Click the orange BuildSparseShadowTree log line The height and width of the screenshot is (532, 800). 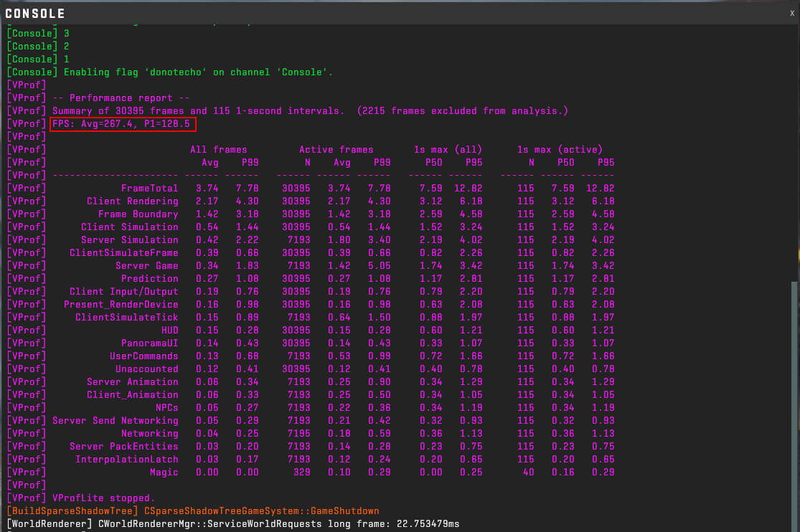(194, 511)
